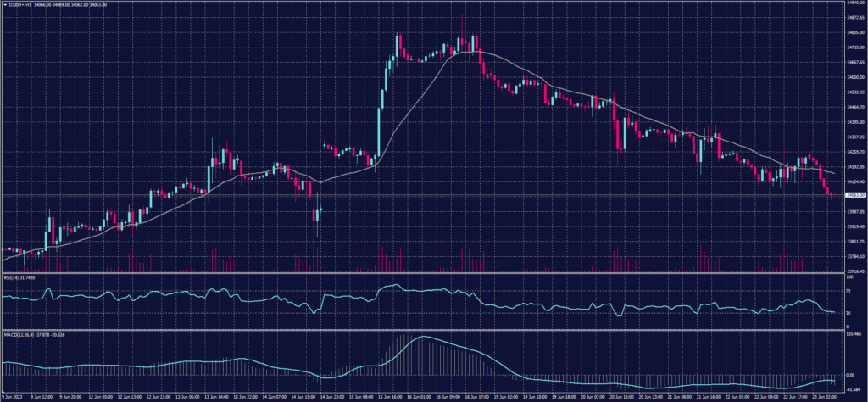Select the 9 Jun 2023 time axis label

coord(12,396)
